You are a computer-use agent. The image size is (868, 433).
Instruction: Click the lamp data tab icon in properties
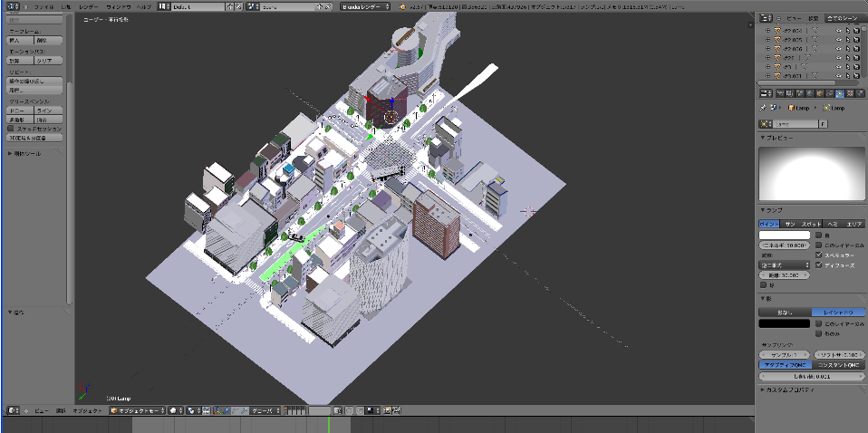(840, 93)
